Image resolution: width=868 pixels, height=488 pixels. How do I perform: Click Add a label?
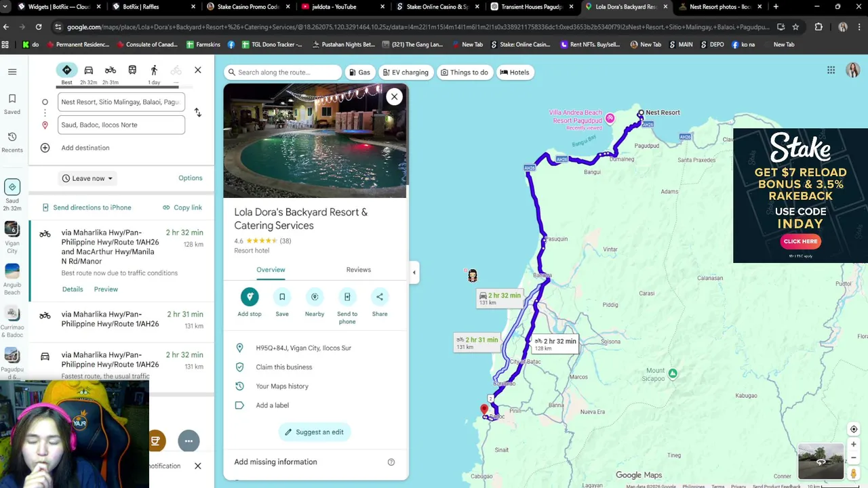(272, 405)
